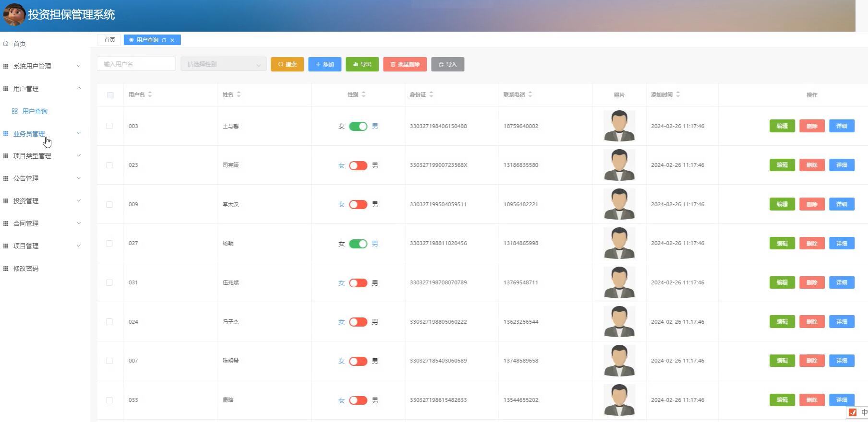Sort table by 身份证 column arrows
Image resolution: width=868 pixels, height=422 pixels.
431,94
